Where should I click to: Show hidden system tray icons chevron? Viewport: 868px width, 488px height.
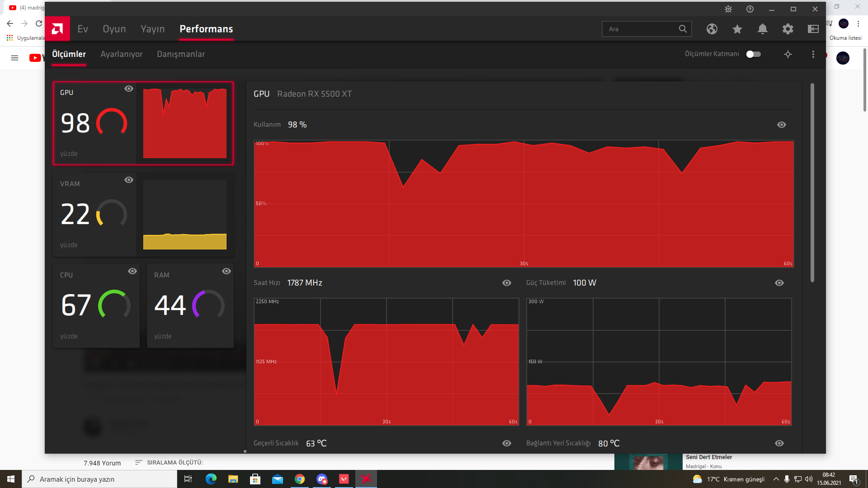tap(776, 479)
